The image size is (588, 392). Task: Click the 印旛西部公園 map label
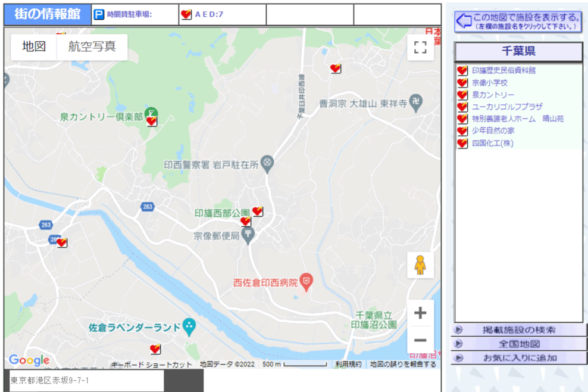point(222,213)
